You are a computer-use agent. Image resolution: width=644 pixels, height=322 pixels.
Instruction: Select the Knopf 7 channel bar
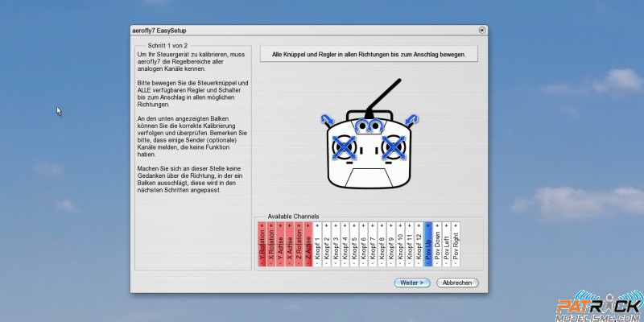pos(373,244)
